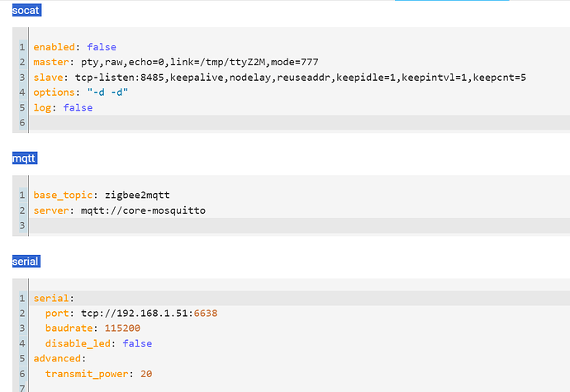Click the serial section heading
The height and width of the screenshot is (392, 570).
[26, 262]
